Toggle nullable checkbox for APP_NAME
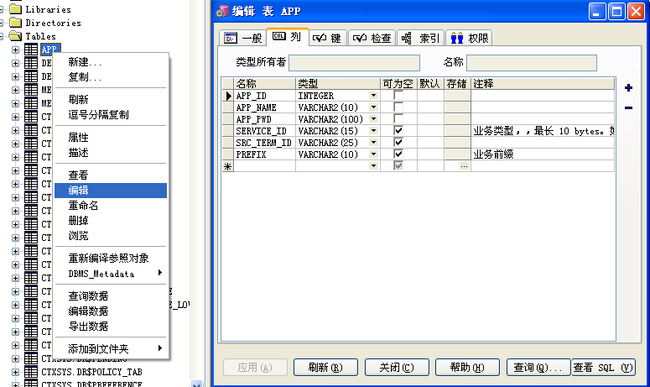This screenshot has height=387, width=650. 398,107
